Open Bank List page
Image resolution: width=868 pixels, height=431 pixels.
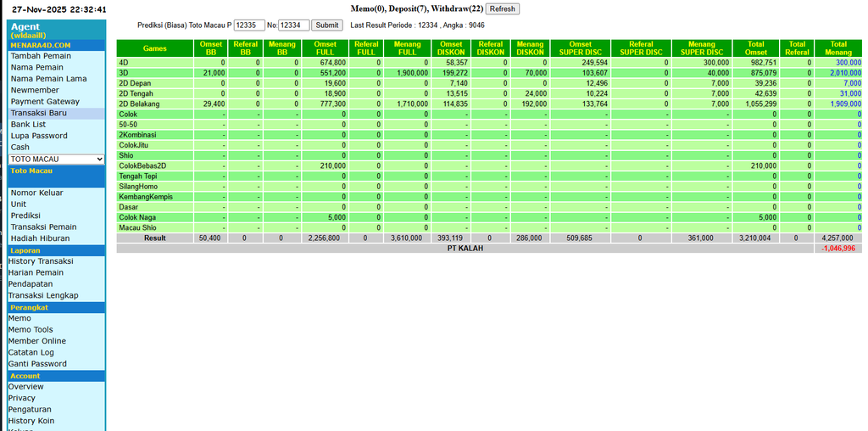point(28,124)
